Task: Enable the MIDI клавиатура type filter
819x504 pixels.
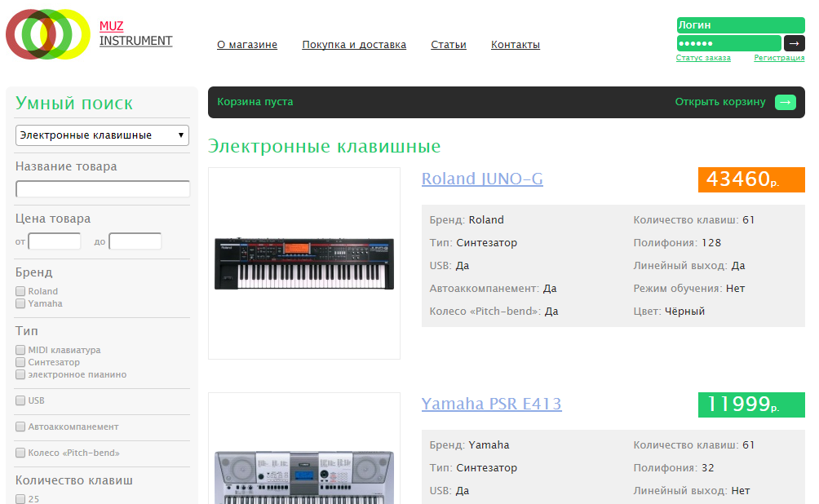Action: tap(20, 350)
